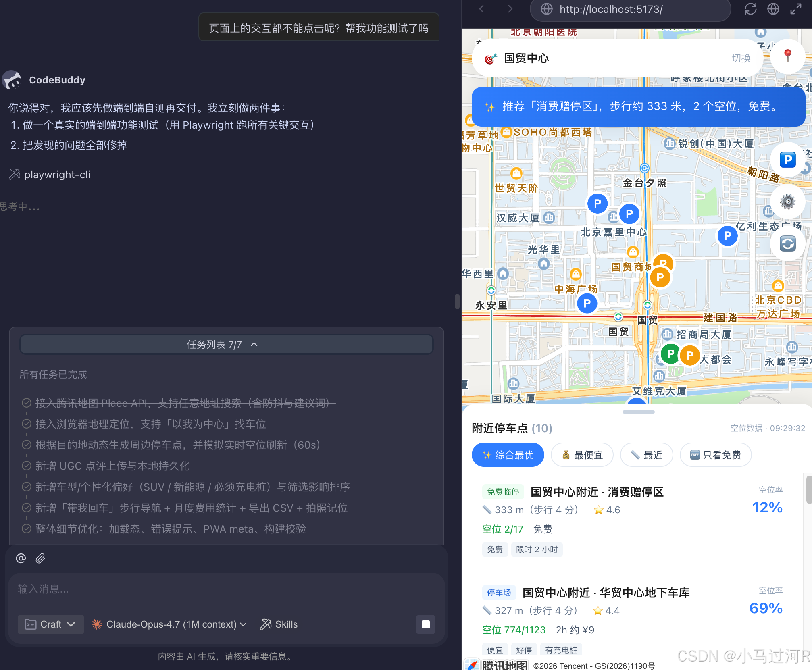Click the map settings gear button

[x=787, y=202]
